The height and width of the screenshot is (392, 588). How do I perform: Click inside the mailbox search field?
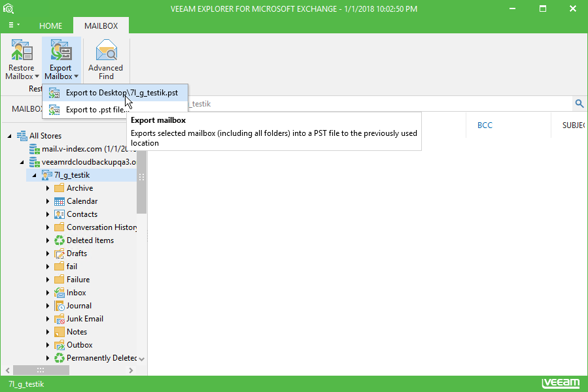(x=380, y=104)
